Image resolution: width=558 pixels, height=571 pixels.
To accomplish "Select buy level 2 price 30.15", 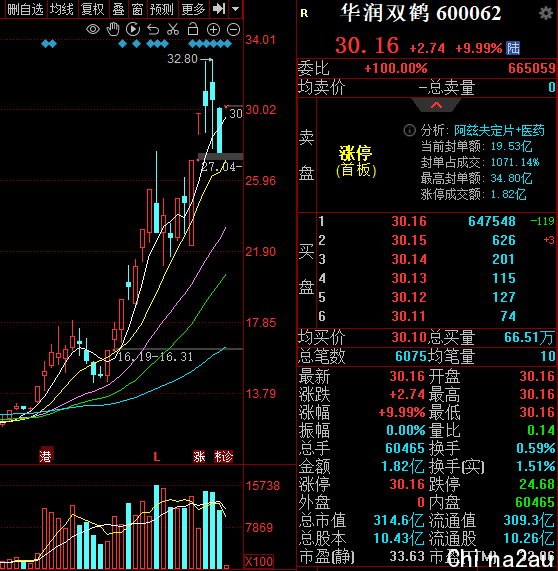I will tap(409, 240).
